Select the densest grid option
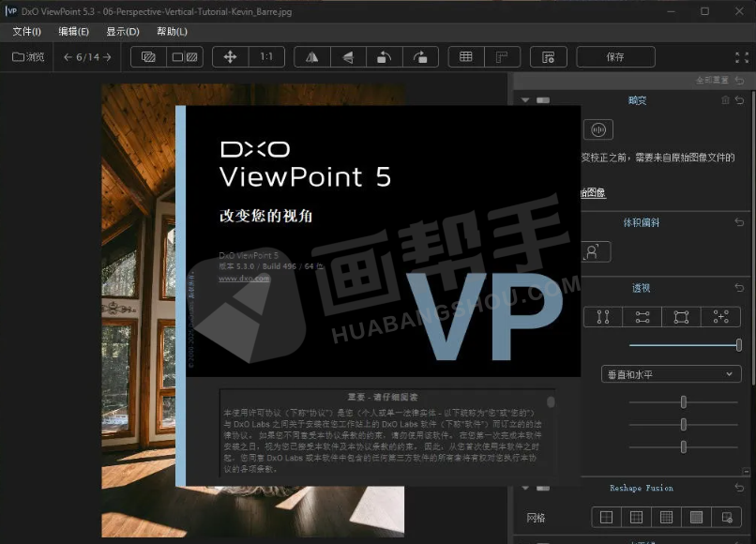Screen dimensions: 756x544 click(x=696, y=518)
